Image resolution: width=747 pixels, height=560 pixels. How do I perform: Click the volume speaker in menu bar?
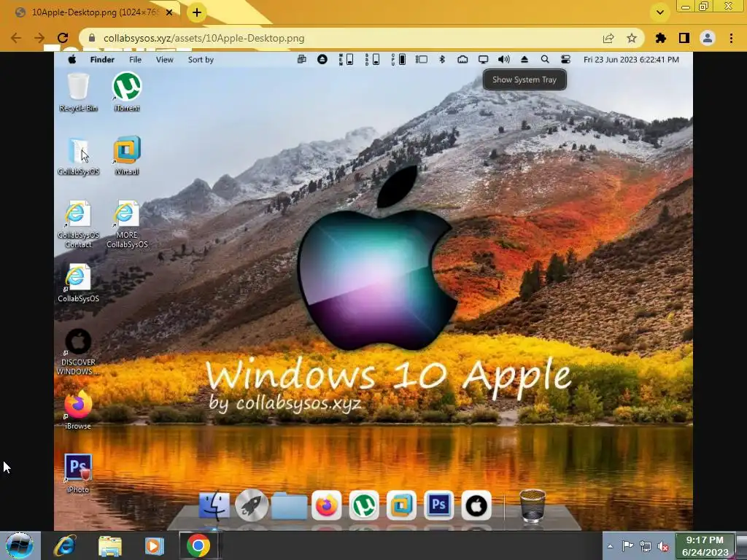[x=503, y=60]
